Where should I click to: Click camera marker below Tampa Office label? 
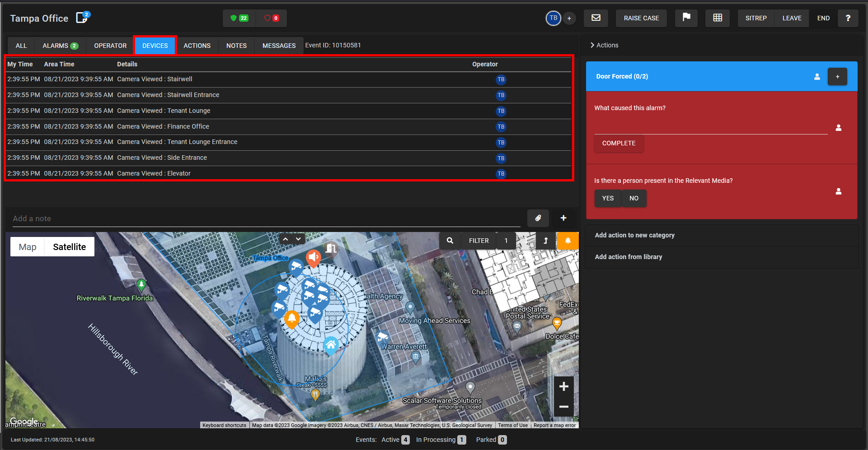[296, 267]
